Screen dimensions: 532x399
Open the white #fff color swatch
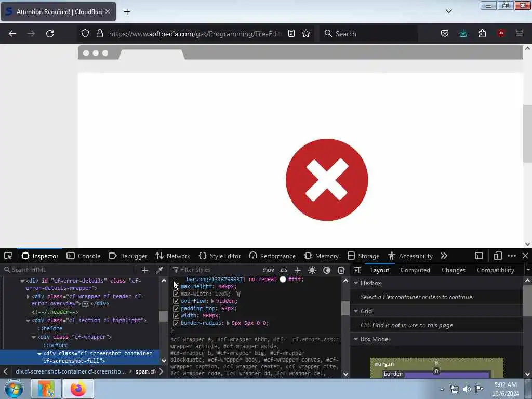point(283,279)
